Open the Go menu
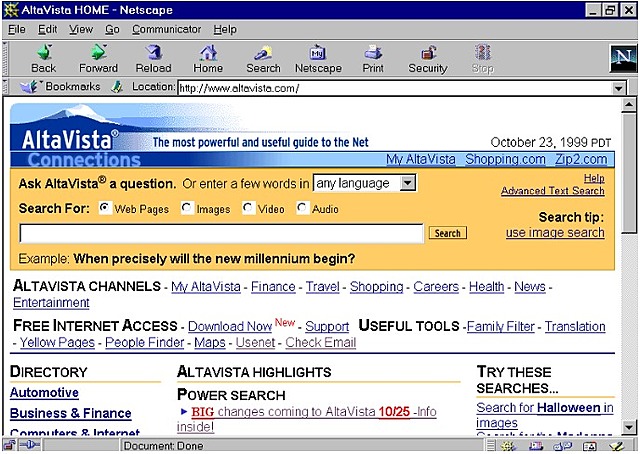 point(112,29)
